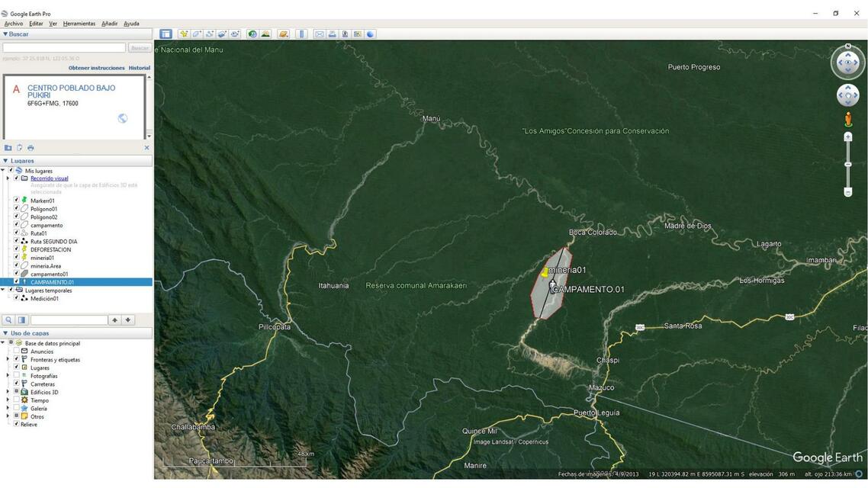This screenshot has height=488, width=868.
Task: Open the Herramientas menu
Action: 79,24
